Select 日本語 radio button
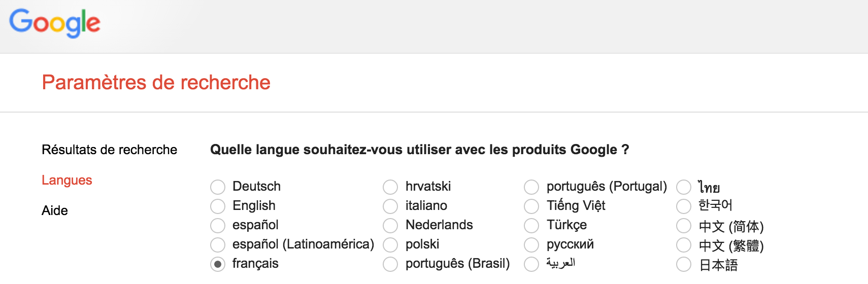This screenshot has width=868, height=284. click(684, 264)
